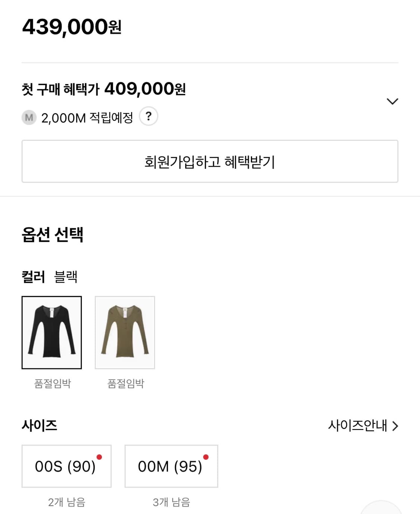Tap the 2,000M 적립예정 label
This screenshot has width=420, height=514.
point(87,118)
